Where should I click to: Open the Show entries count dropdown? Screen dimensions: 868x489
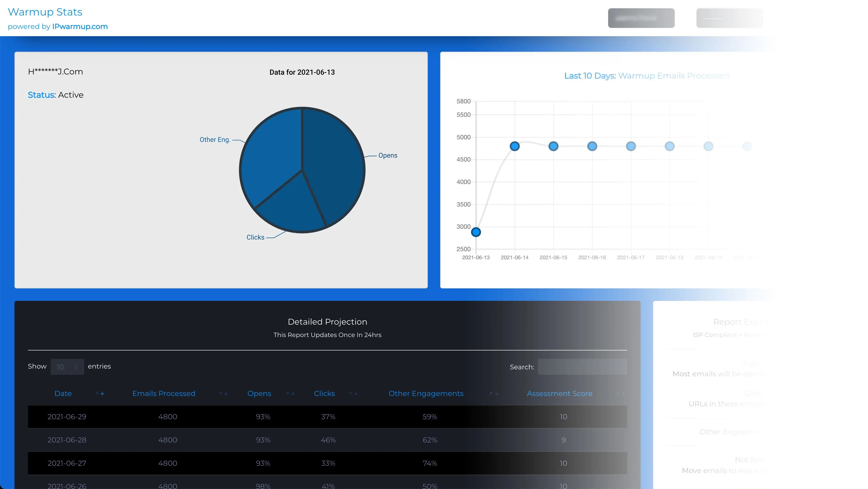click(x=67, y=367)
